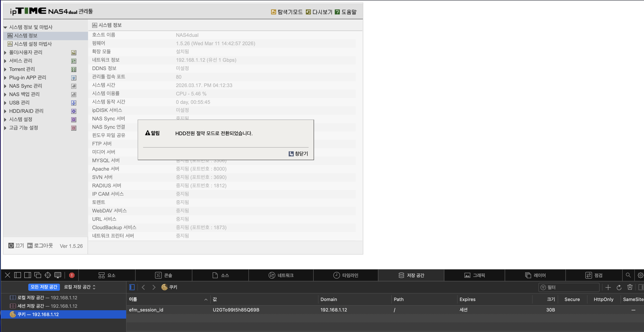Collapse 시스템 정보 및 마법사 section
Screen dimensions: 644x332
(x=5, y=27)
